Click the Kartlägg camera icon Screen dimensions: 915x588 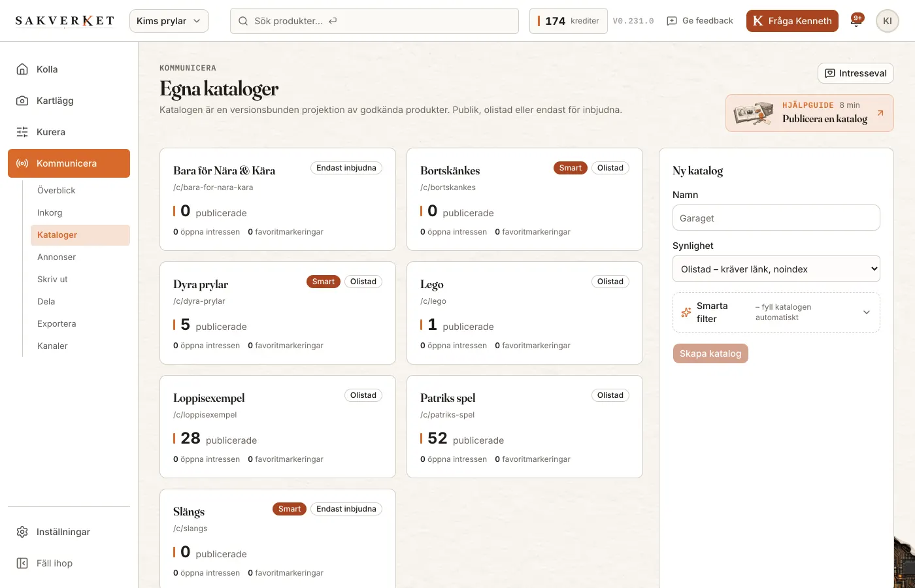pos(22,101)
